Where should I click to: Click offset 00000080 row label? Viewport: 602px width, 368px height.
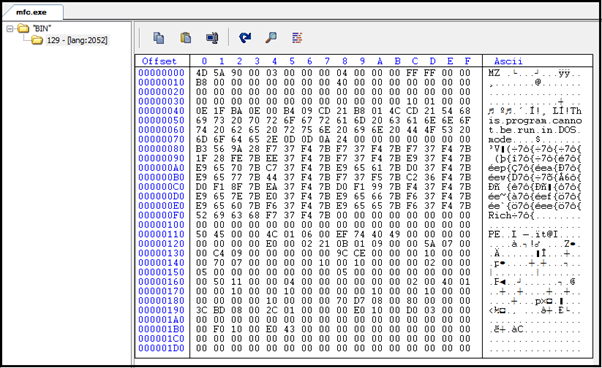click(161, 149)
